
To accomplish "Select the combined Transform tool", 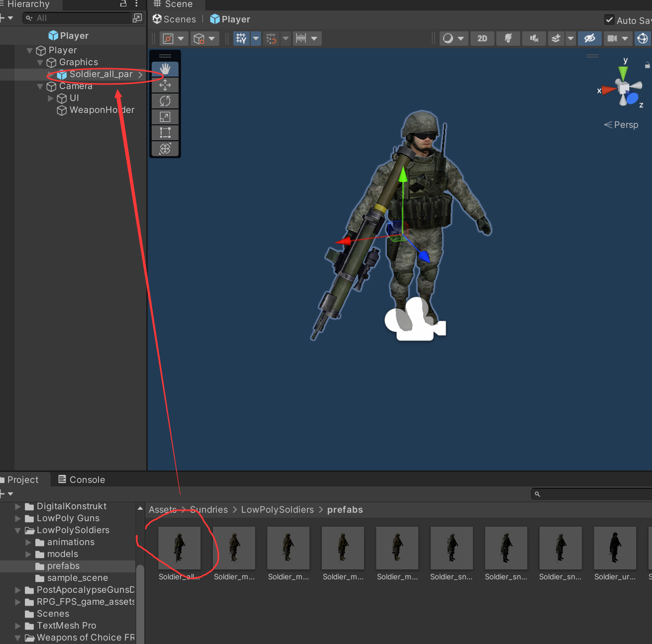I will click(165, 149).
